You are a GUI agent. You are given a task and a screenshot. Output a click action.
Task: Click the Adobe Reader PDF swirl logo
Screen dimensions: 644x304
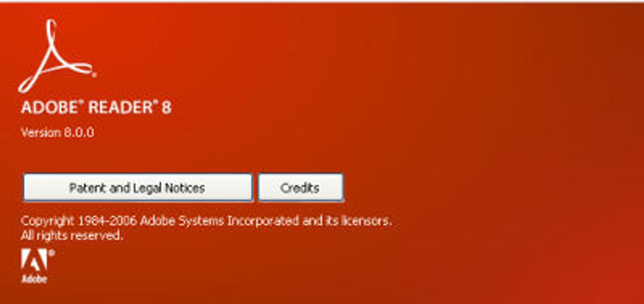point(57,56)
